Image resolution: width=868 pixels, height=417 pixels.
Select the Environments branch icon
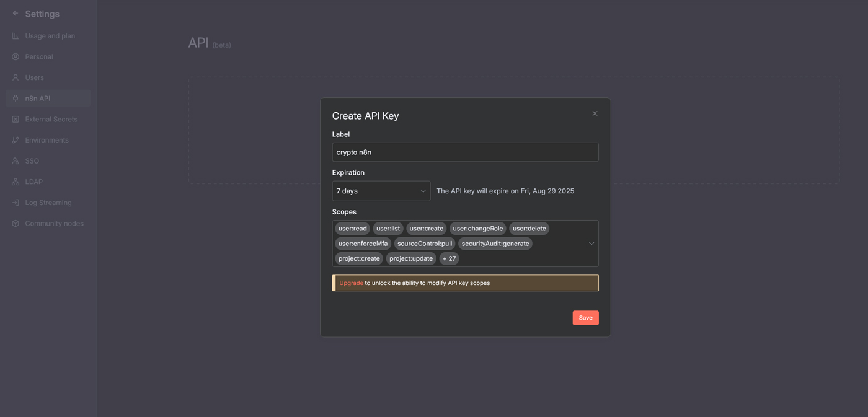pos(14,139)
